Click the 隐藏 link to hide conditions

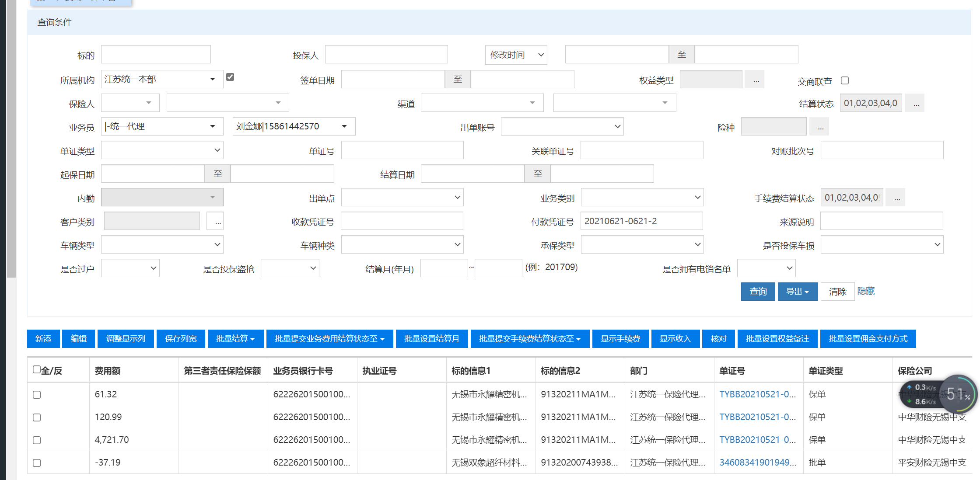866,291
